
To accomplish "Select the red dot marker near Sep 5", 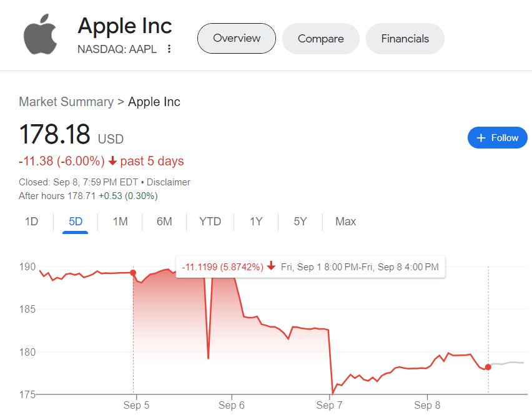I will 133,273.
